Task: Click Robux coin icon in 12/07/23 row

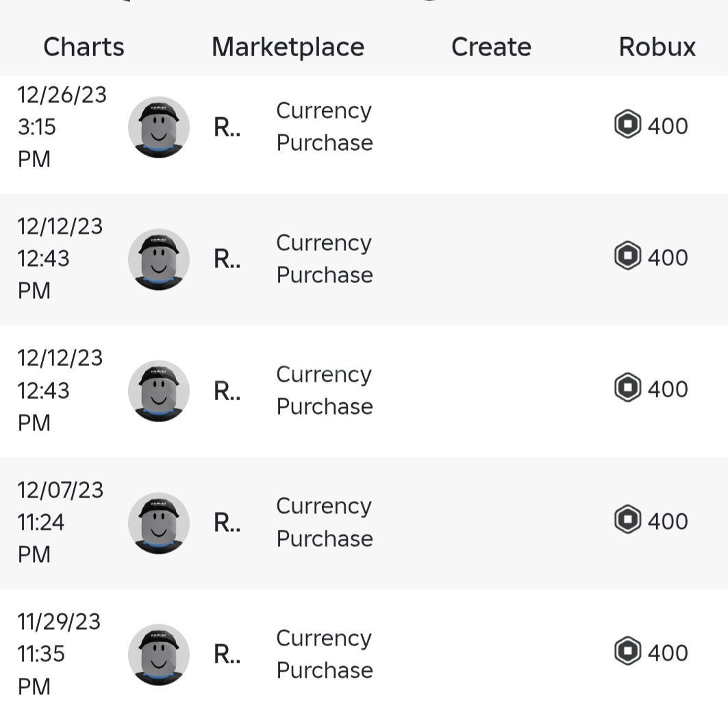Action: point(627,521)
